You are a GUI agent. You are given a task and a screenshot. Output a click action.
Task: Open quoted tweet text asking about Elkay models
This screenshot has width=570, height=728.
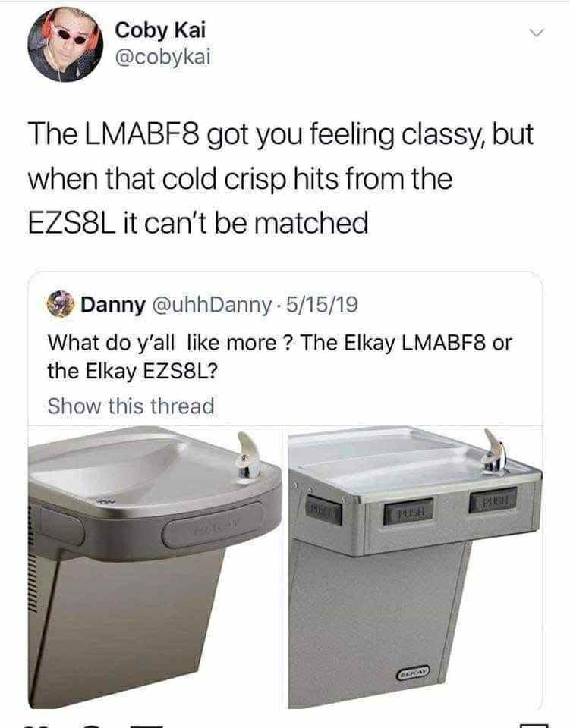(x=279, y=356)
